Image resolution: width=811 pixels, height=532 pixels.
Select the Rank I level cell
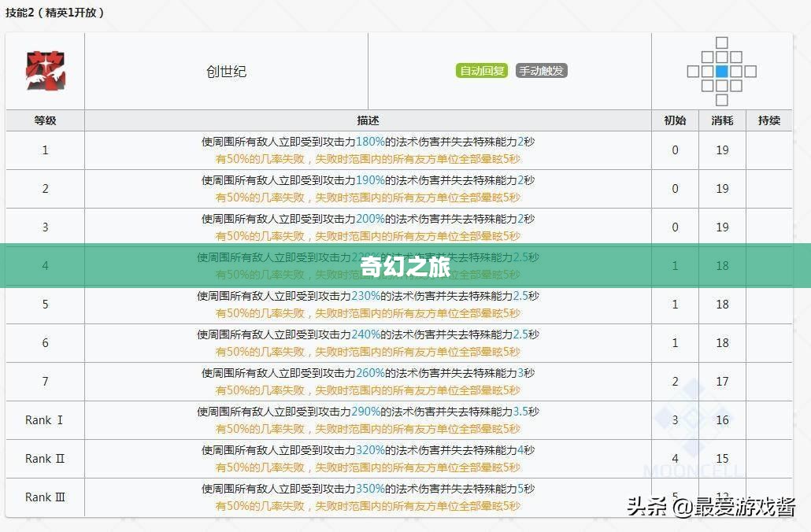pyautogui.click(x=44, y=419)
